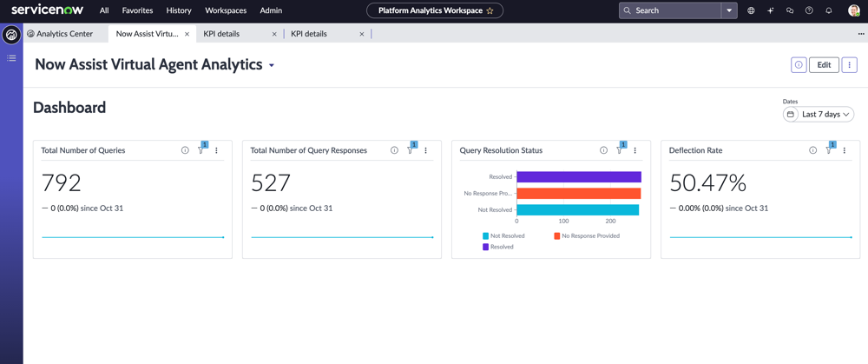Show info for Total Number of Query Responses
This screenshot has width=868, height=364.
tap(394, 150)
